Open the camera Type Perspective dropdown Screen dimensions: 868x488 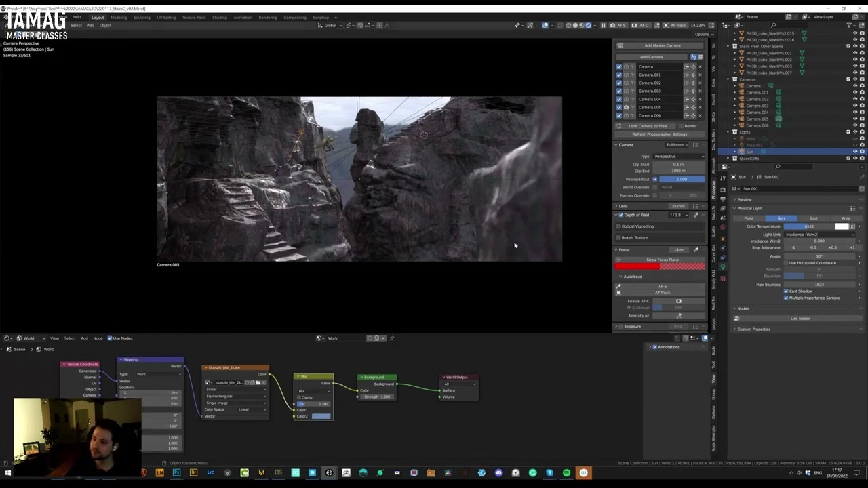(x=678, y=157)
